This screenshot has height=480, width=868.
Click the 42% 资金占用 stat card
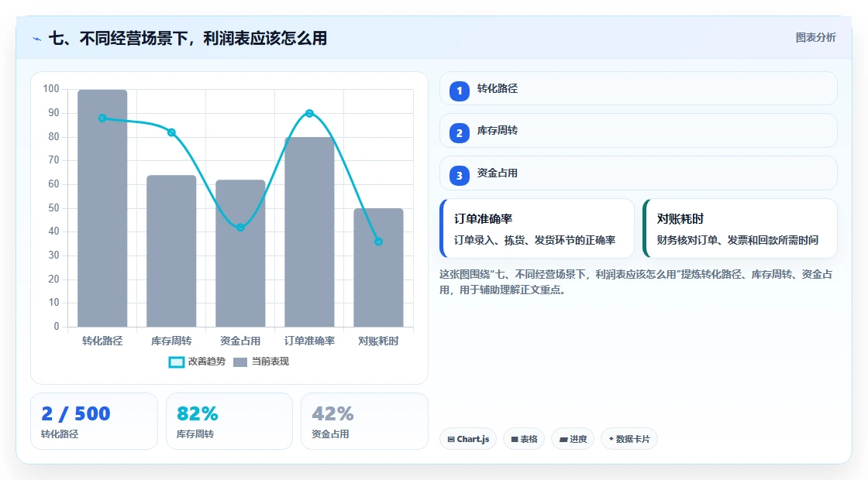365,421
